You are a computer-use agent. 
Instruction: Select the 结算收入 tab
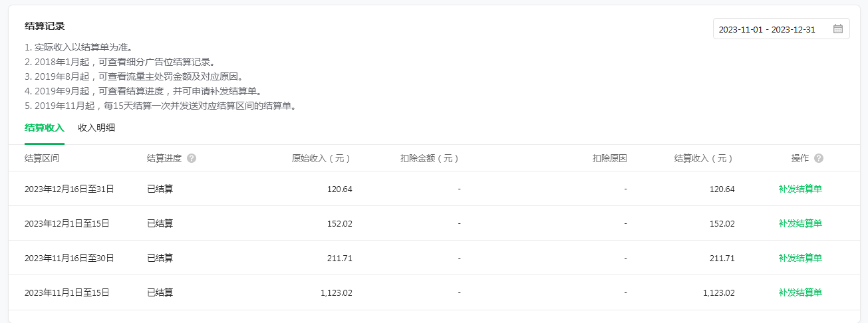click(45, 128)
